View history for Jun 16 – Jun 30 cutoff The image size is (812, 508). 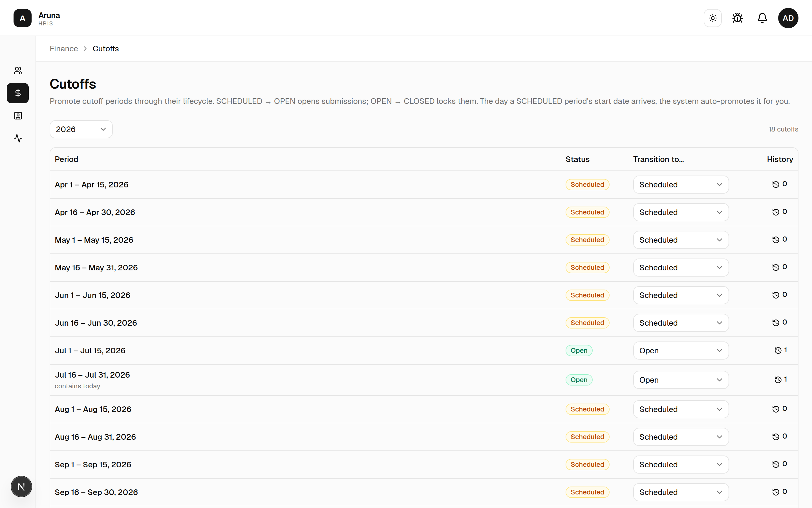(x=780, y=323)
